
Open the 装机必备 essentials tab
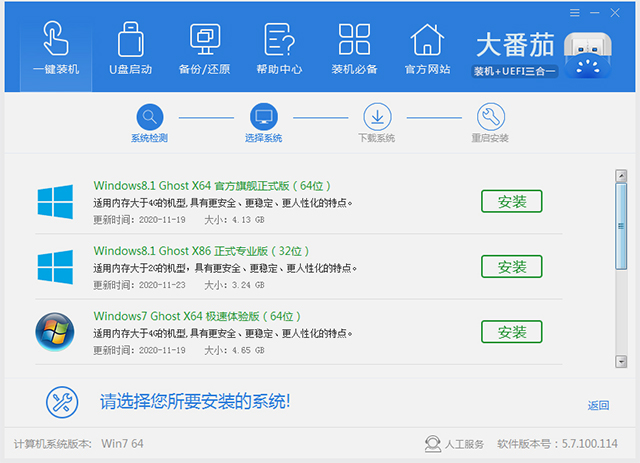(x=354, y=50)
